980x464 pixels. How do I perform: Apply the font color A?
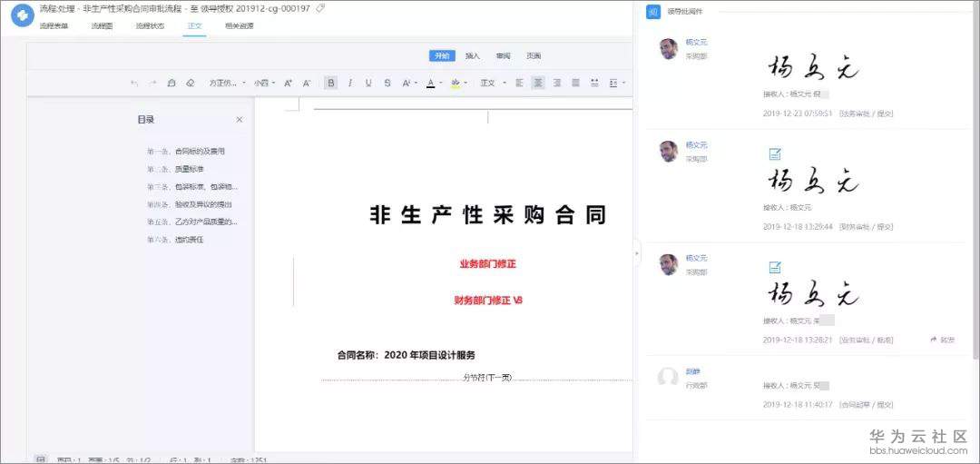point(430,83)
